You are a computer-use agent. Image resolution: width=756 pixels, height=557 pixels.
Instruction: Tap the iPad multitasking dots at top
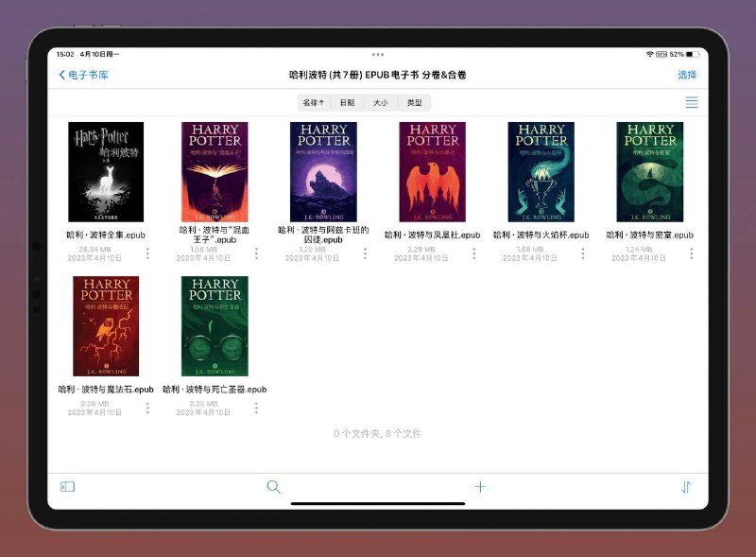378,55
